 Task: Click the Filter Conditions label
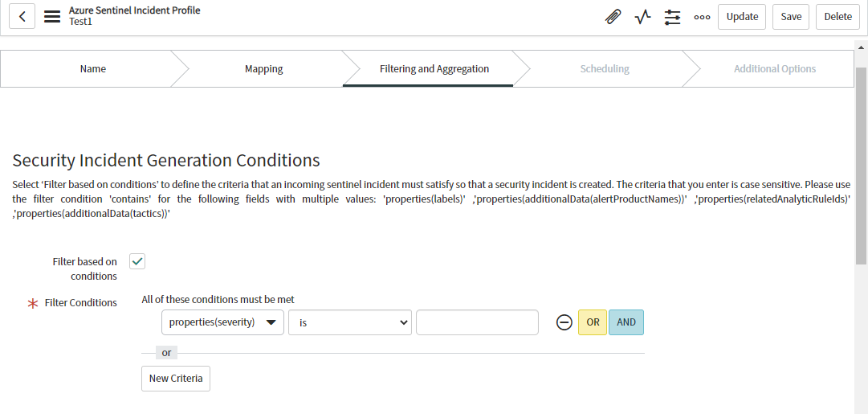pos(81,302)
